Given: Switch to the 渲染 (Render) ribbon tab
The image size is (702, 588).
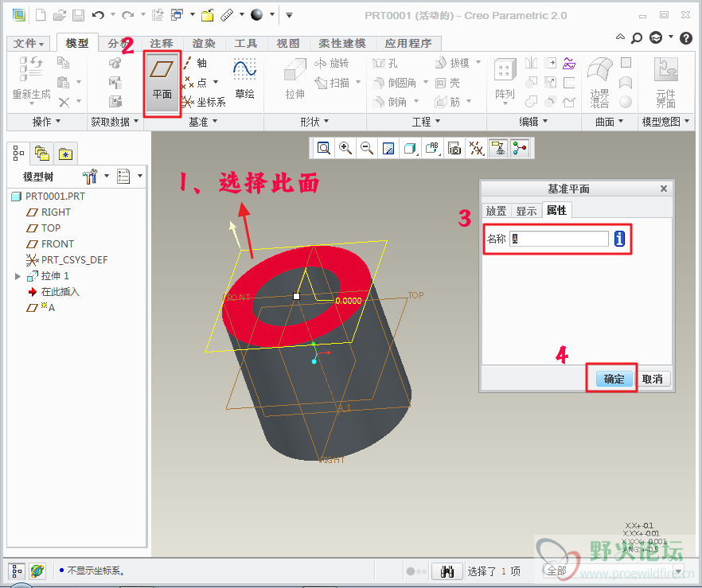Looking at the screenshot, I should [x=204, y=44].
